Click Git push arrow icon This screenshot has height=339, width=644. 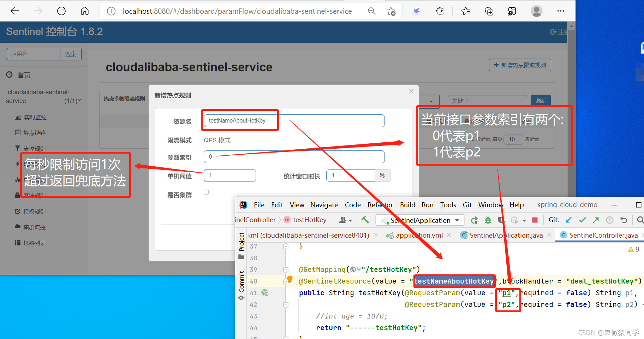click(x=596, y=220)
